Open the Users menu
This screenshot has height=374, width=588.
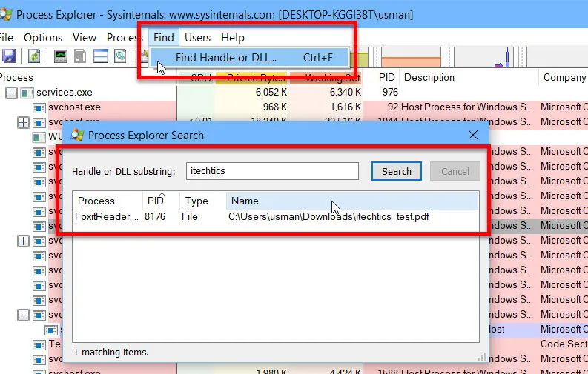197,37
